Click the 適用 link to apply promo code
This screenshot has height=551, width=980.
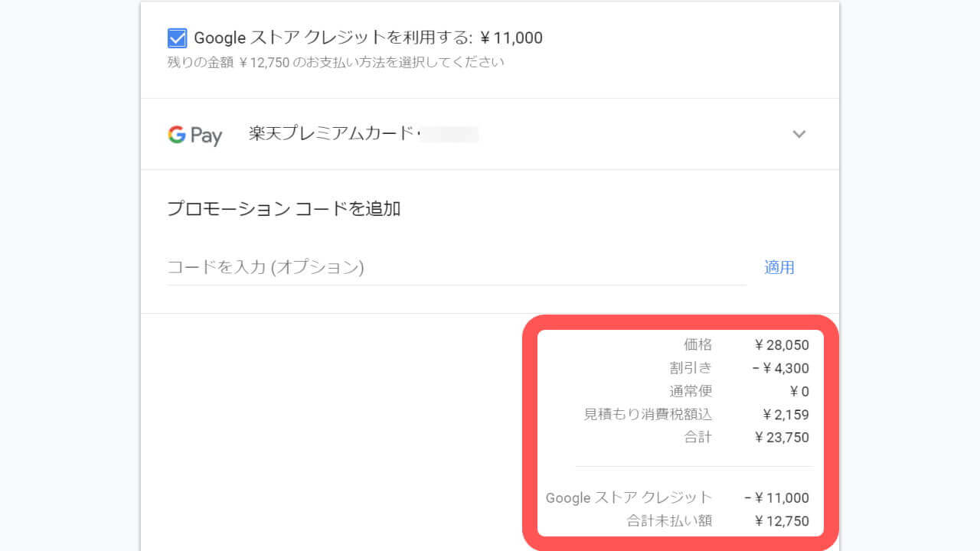click(779, 267)
